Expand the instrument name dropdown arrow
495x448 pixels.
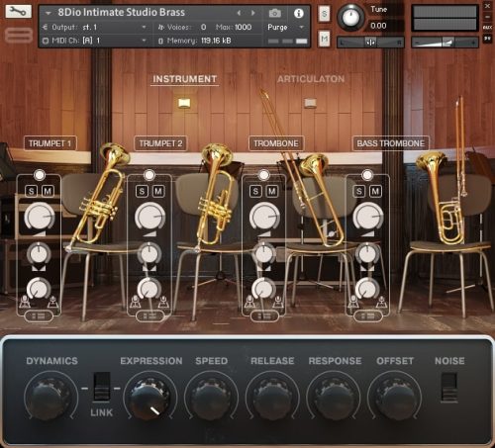49,13
